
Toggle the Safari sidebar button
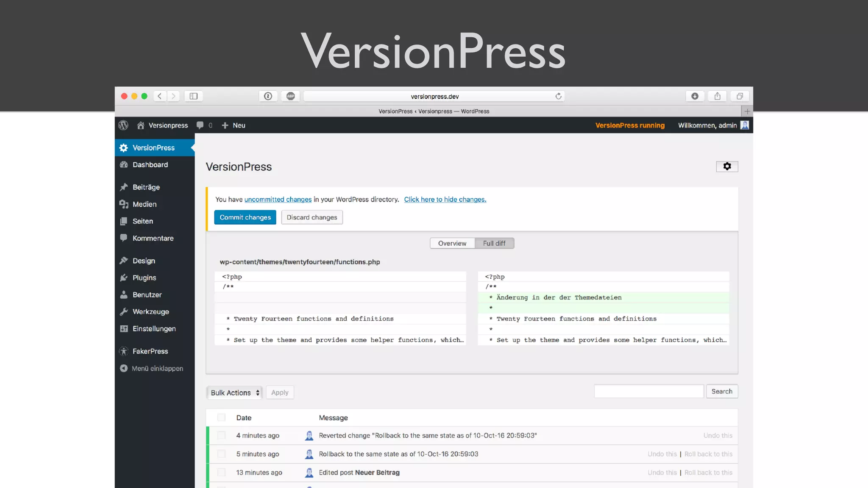click(x=194, y=96)
